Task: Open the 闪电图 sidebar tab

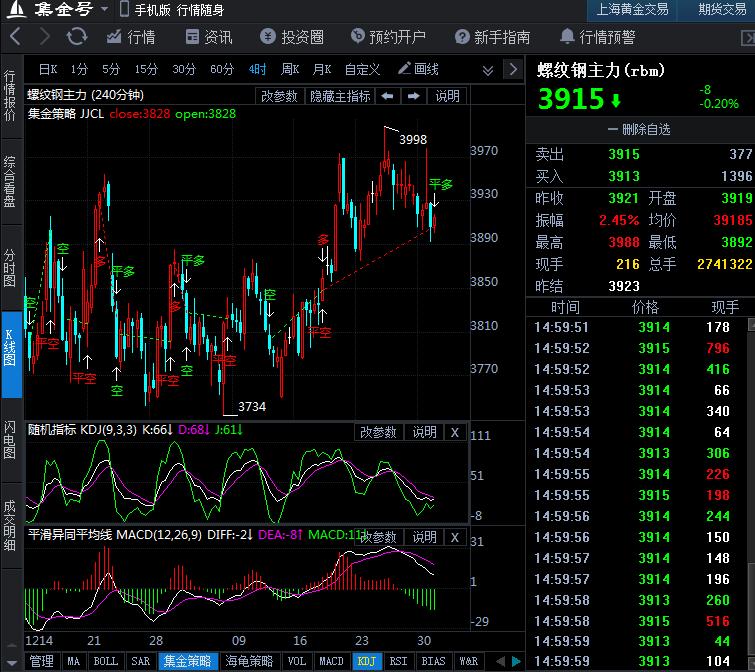Action: pyautogui.click(x=11, y=440)
